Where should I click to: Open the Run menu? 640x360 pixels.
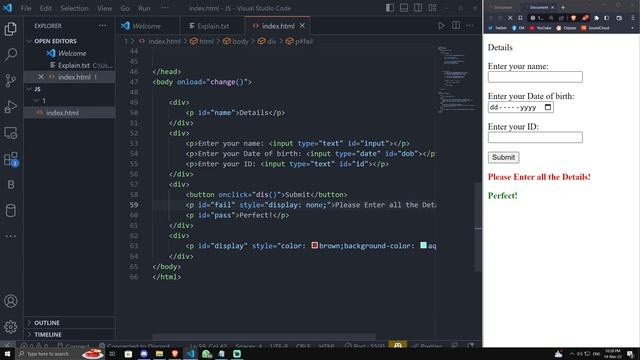(x=144, y=8)
